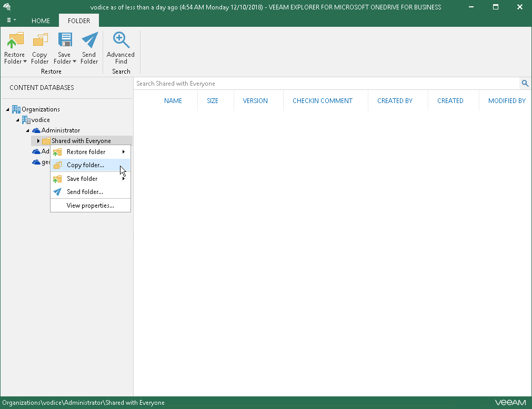
Task: Expand the Shared with Everyone node
Action: (x=38, y=140)
